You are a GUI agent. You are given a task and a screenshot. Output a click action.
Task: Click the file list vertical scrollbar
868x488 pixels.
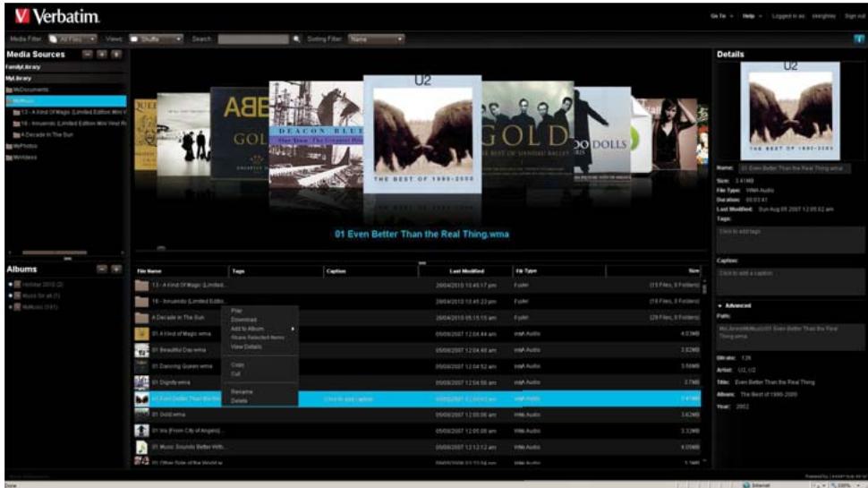704,288
